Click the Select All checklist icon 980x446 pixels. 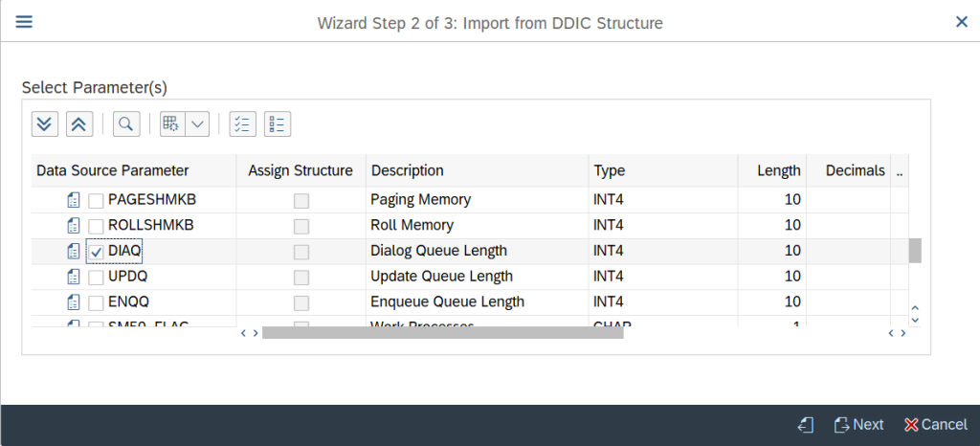242,124
